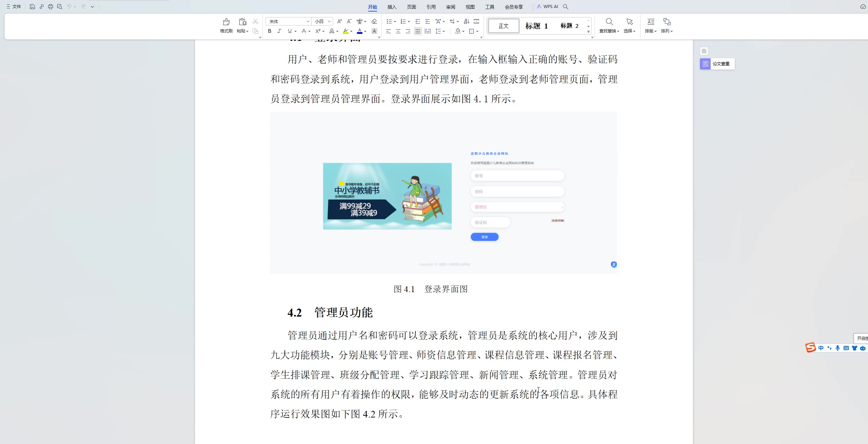Apply the yellow text highlight color
This screenshot has height=444, width=868.
345,31
